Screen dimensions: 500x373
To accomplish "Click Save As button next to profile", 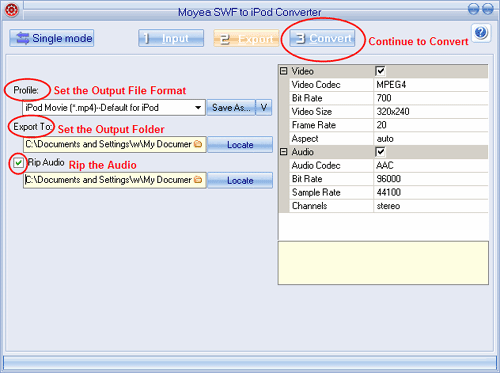I will 231,108.
